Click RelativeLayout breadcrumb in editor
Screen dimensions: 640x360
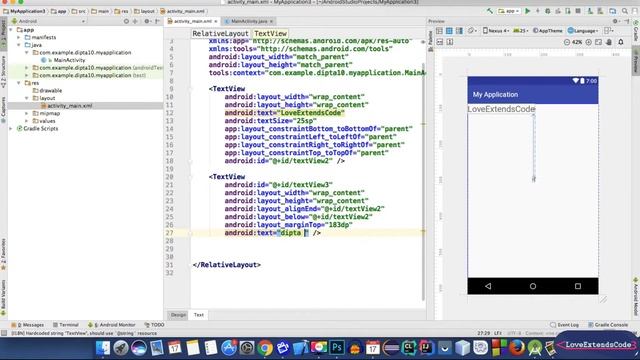pyautogui.click(x=220, y=33)
